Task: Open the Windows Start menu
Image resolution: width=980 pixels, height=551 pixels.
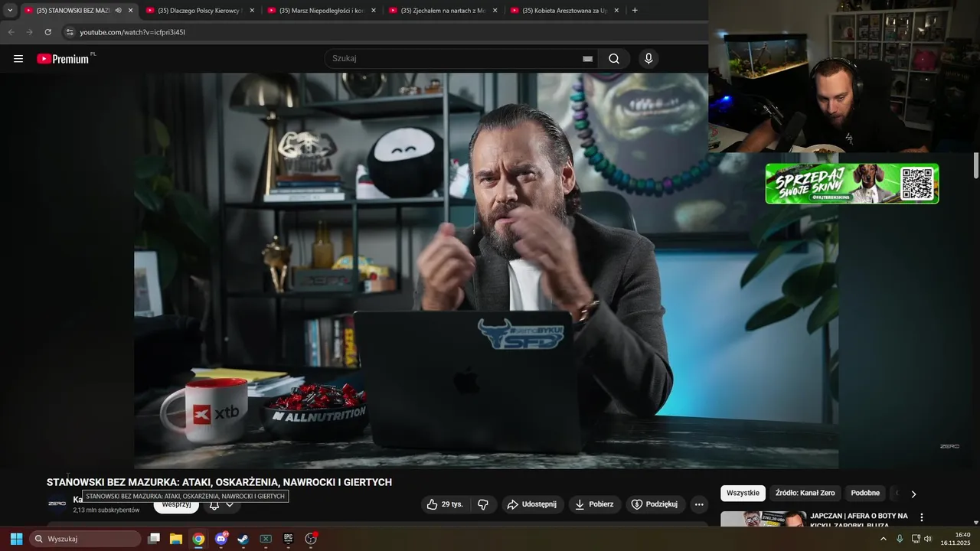Action: coord(16,539)
